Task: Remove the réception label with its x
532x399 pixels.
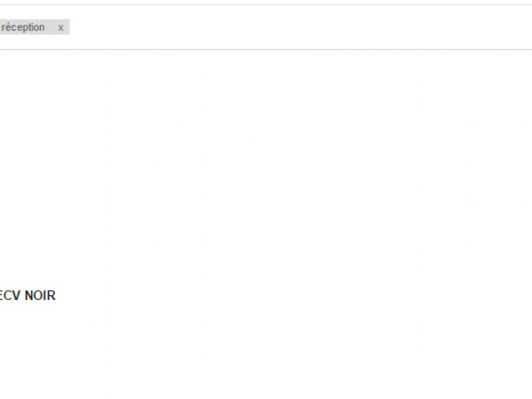Action: (x=61, y=27)
